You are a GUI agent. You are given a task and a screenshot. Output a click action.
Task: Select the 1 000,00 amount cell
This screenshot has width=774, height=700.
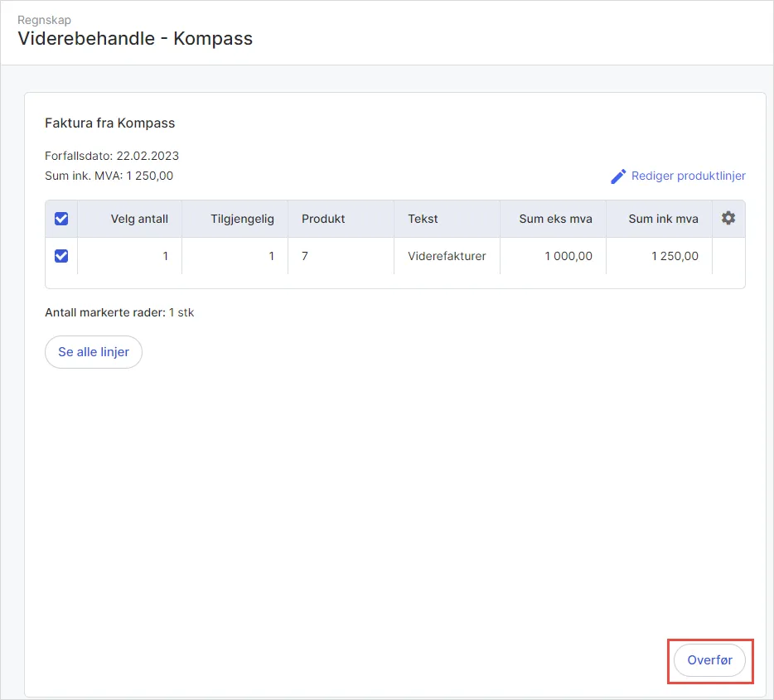(x=568, y=257)
